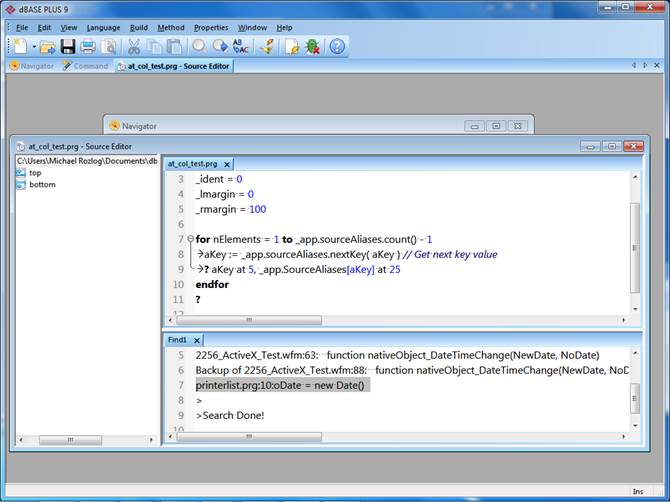This screenshot has height=502, width=670.
Task: Click the Open file folder icon
Action: [x=47, y=47]
